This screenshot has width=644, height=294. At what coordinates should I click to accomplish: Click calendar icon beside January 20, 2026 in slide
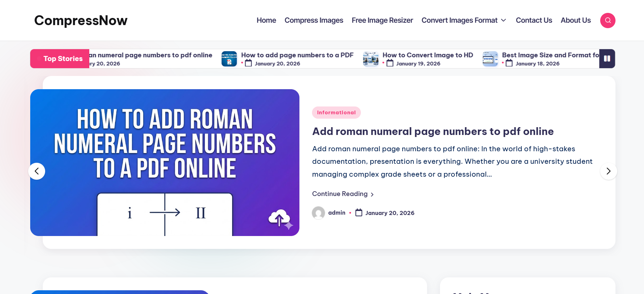coord(359,213)
